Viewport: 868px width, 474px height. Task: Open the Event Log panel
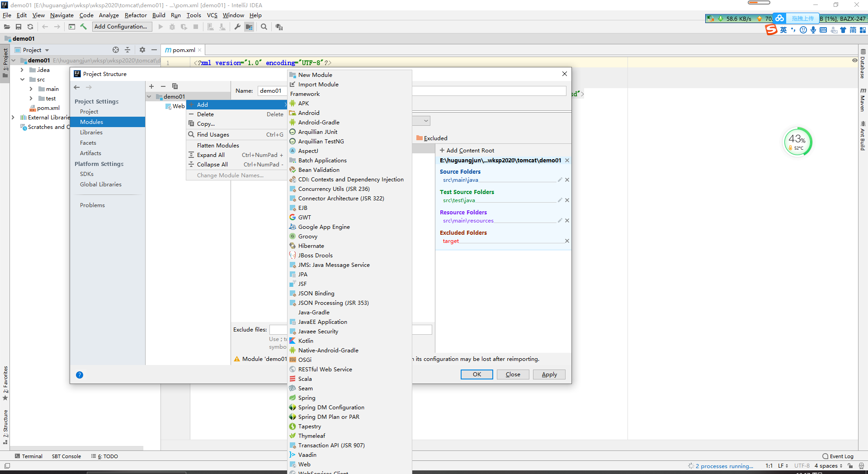(838, 456)
